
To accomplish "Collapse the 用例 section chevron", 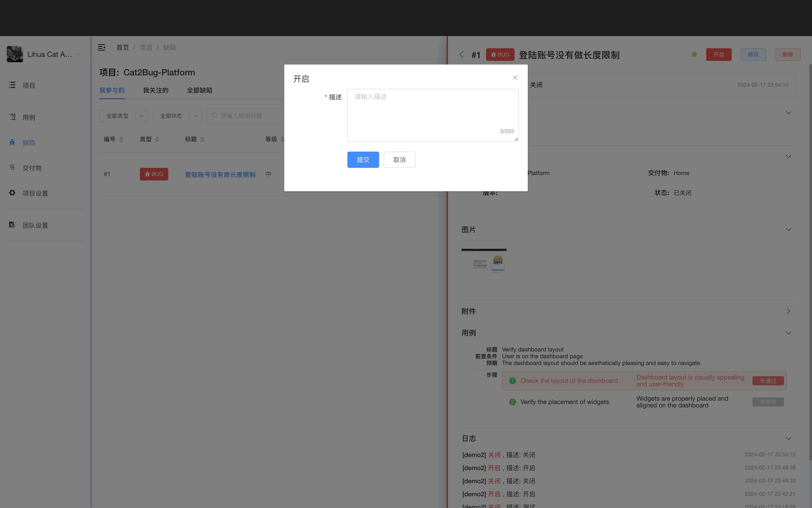I will click(x=789, y=333).
